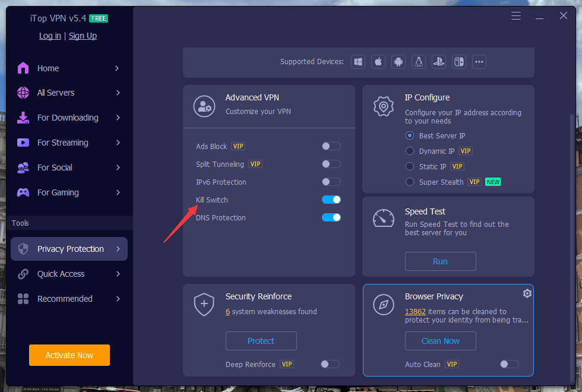Screen dimensions: 582x392
Task: Click the Clean Now button
Action: [440, 341]
